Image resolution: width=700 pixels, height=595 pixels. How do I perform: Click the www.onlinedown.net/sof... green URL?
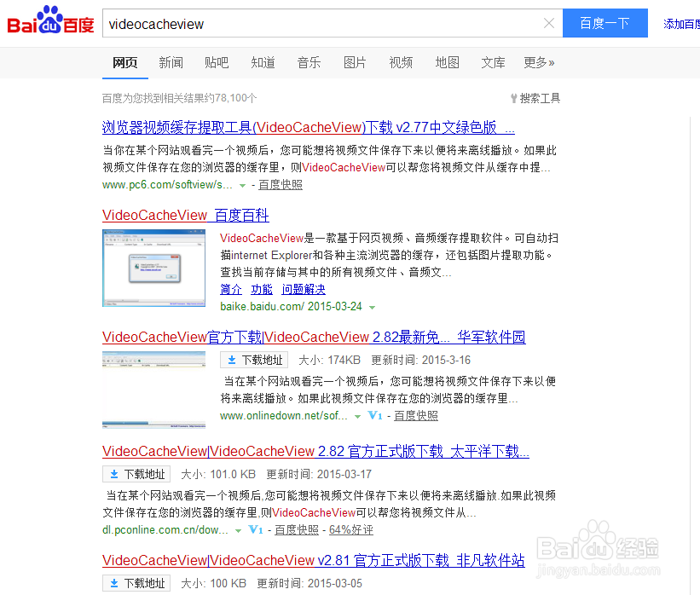coord(284,416)
